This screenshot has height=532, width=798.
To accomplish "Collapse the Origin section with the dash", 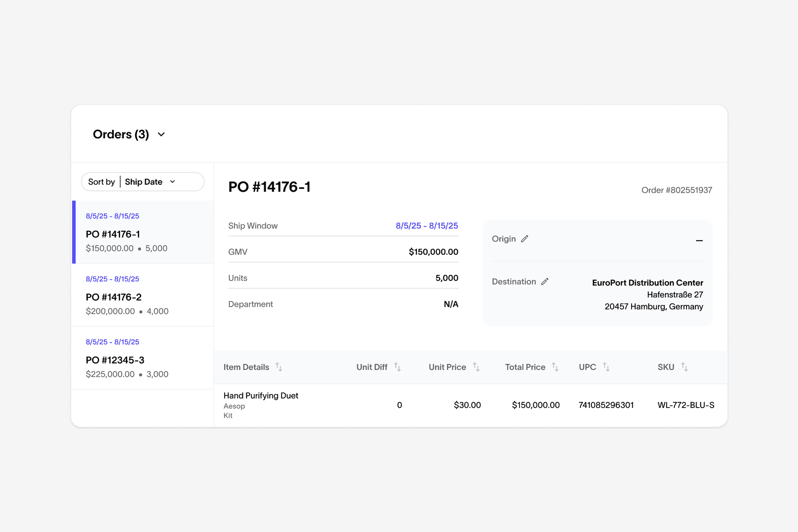I will (x=699, y=240).
